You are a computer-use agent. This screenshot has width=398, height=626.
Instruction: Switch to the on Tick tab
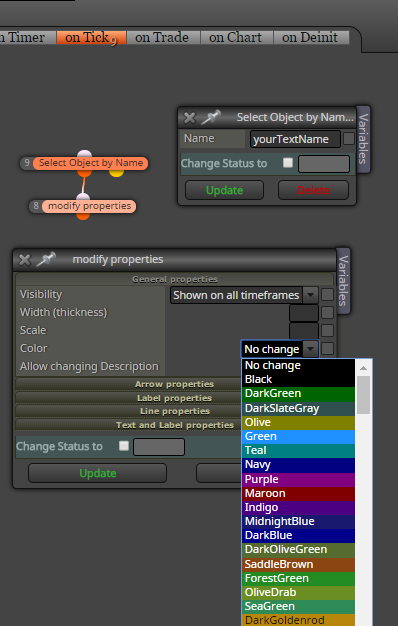(91, 38)
